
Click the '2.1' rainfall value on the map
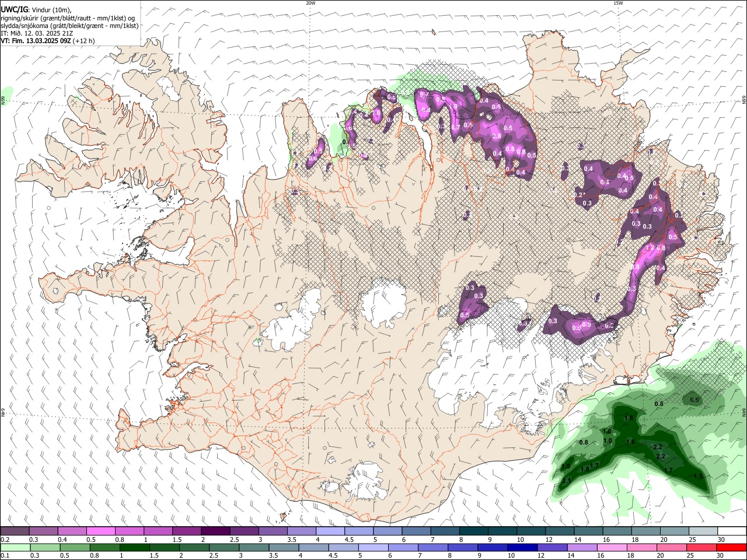point(566,481)
